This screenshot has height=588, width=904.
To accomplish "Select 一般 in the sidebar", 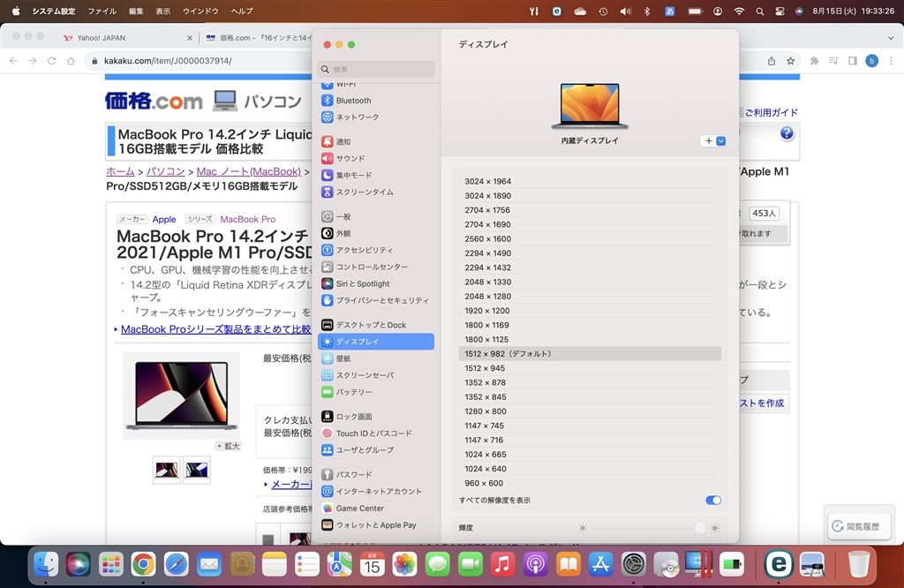I will [x=376, y=216].
